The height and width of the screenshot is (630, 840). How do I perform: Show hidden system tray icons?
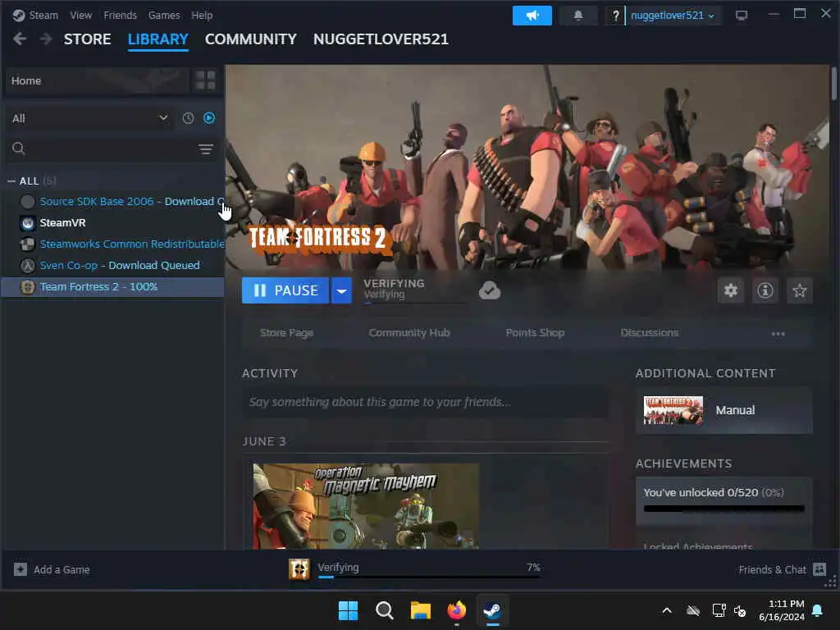coord(667,610)
